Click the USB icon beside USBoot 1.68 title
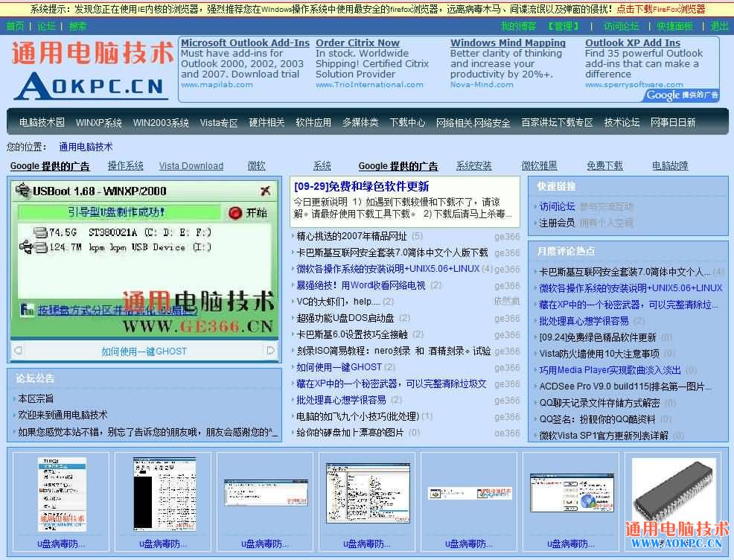This screenshot has height=560, width=734. point(22,191)
